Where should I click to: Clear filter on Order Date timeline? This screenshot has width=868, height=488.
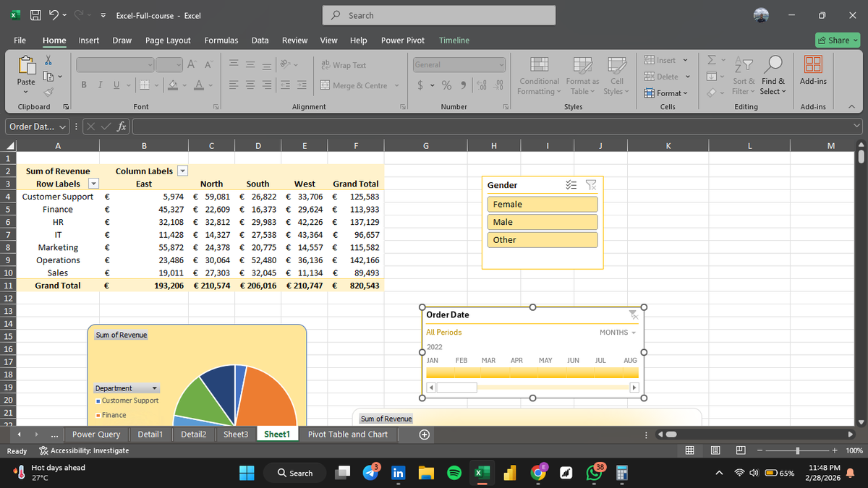(634, 314)
